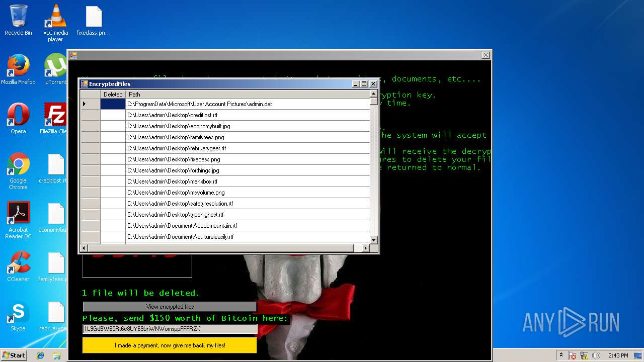This screenshot has width=644, height=362.
Task: Click the horizontal scrollbar track in the grid
Action: [358, 248]
